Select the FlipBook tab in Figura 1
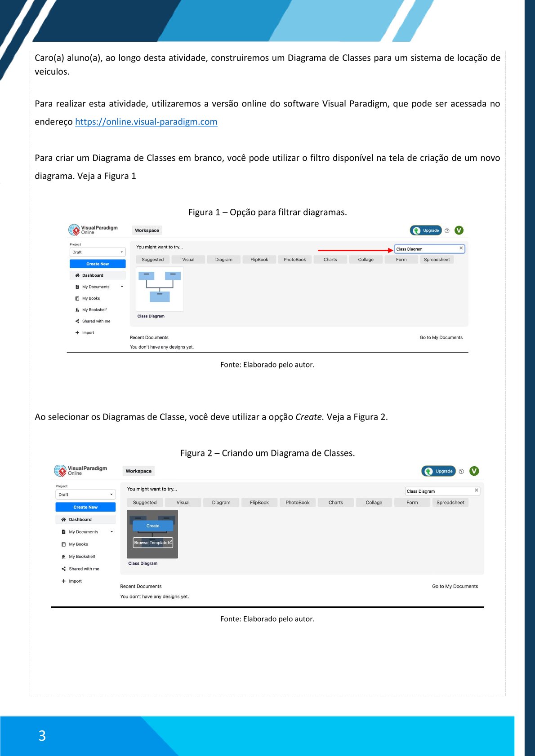The height and width of the screenshot is (756, 535). (x=259, y=260)
